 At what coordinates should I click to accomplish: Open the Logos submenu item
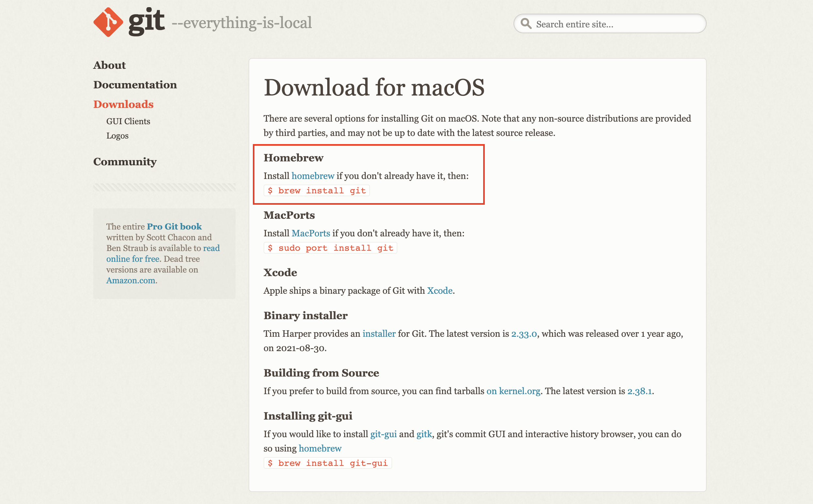(117, 136)
